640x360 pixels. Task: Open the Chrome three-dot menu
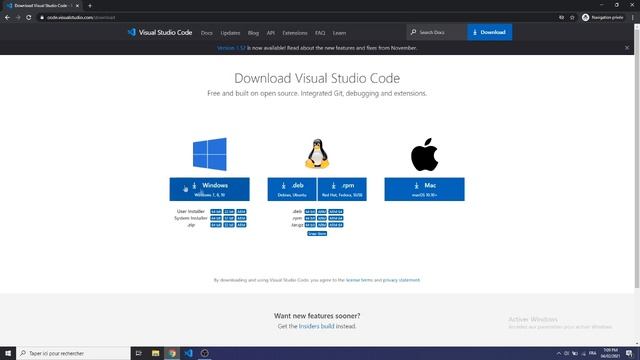633,18
